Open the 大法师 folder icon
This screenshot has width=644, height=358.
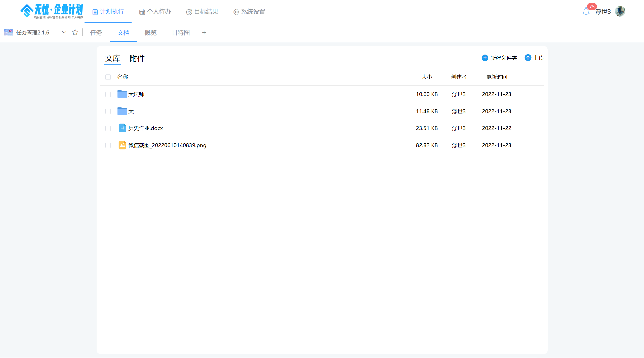(122, 94)
